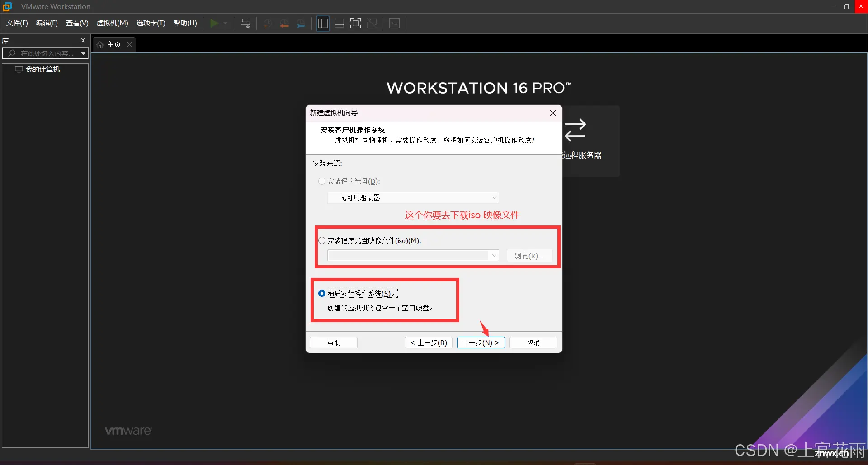
Task: Go back with 上一步(B) button
Action: (429, 343)
